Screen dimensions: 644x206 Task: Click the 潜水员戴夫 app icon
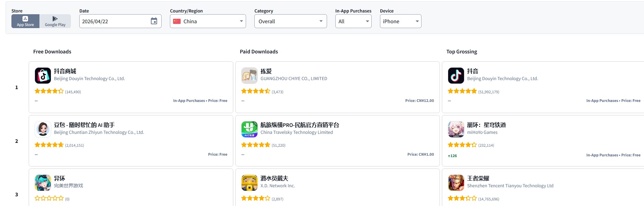point(250,183)
